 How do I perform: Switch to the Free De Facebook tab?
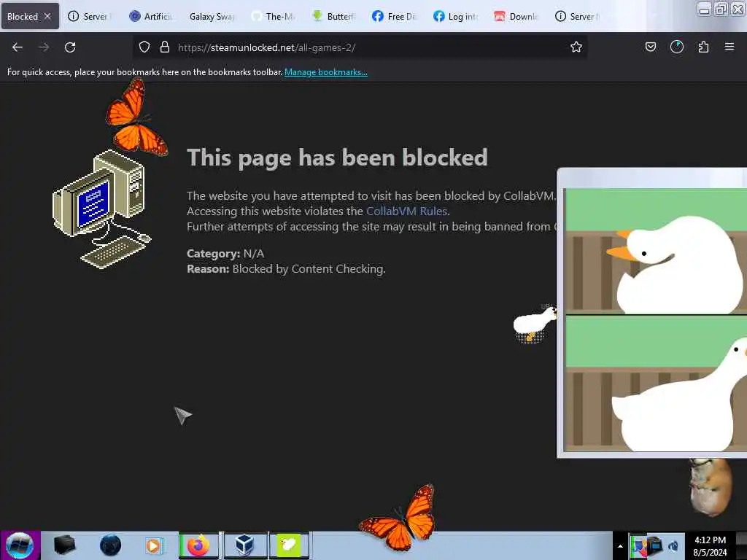pyautogui.click(x=395, y=16)
